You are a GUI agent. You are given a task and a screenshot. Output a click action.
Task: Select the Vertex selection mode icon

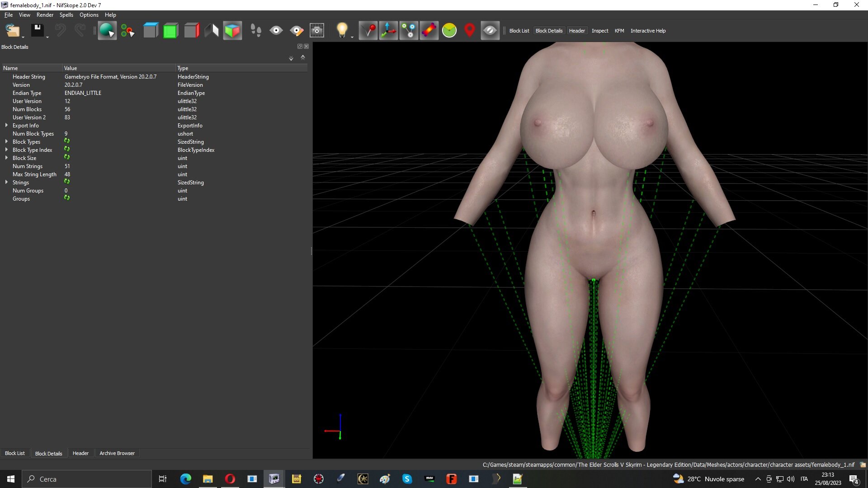(x=127, y=31)
